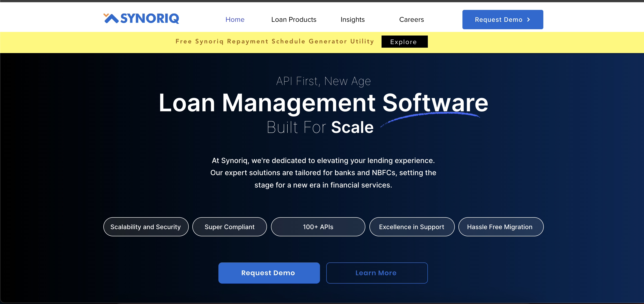Image resolution: width=644 pixels, height=304 pixels.
Task: Click the Built For Scale tagline
Action: coord(320,127)
